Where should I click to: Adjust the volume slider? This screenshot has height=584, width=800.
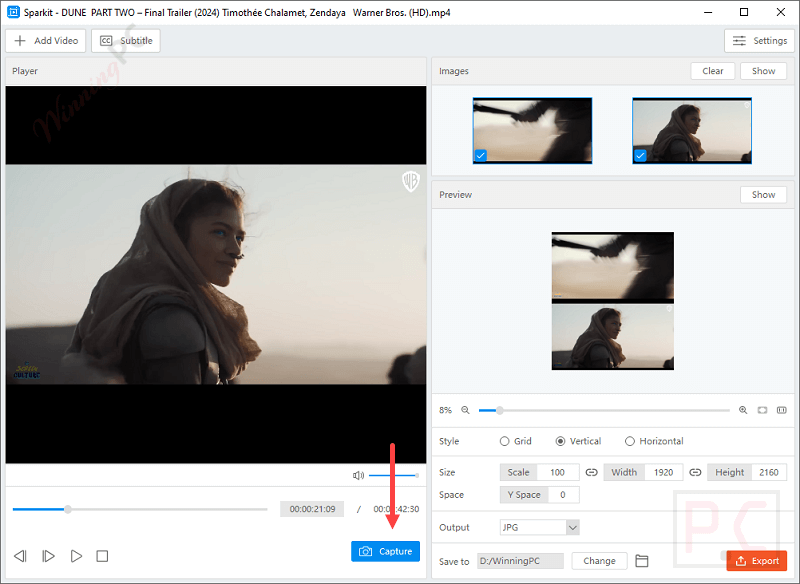[x=394, y=475]
